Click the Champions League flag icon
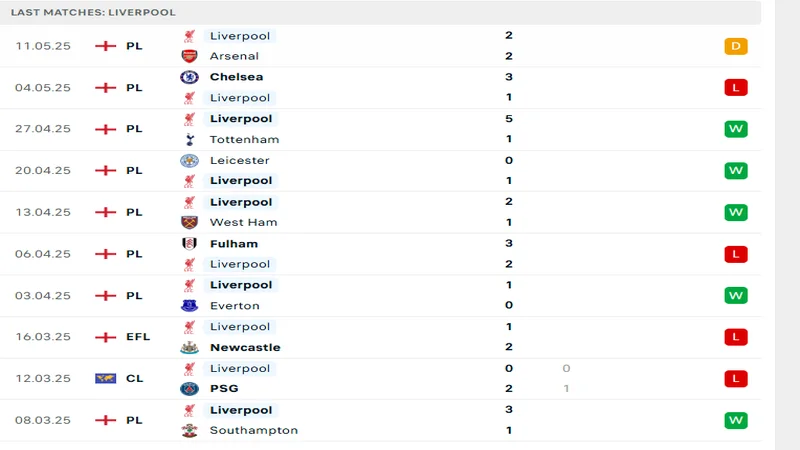This screenshot has width=800, height=450. coord(105,378)
